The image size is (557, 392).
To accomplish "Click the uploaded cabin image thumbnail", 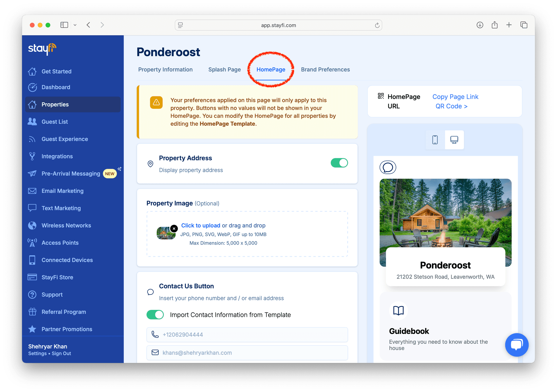I will tap(166, 234).
